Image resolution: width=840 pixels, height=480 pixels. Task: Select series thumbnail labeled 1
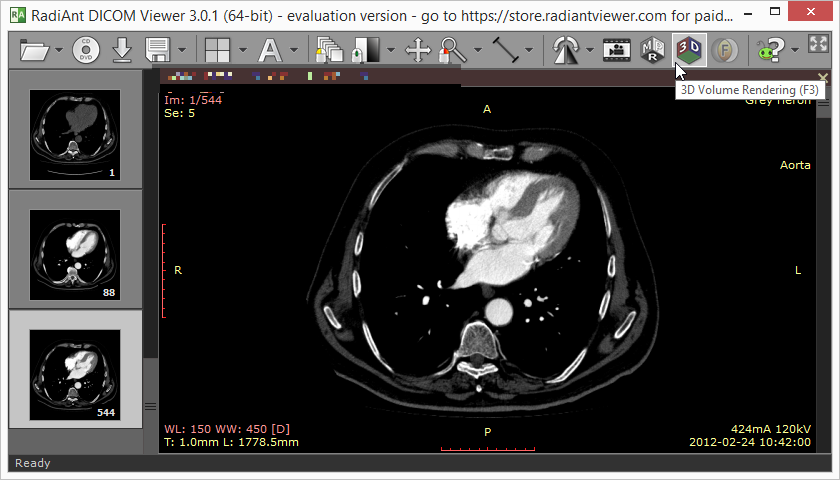tap(75, 134)
